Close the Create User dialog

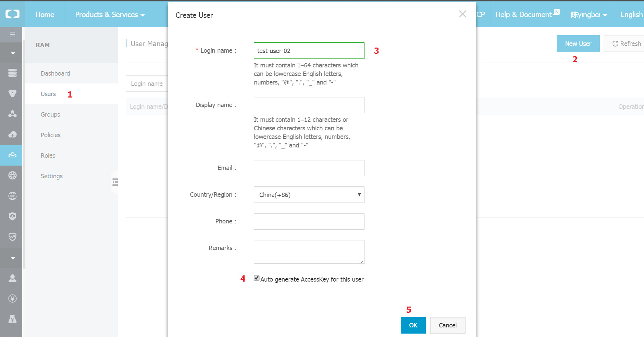click(x=462, y=14)
